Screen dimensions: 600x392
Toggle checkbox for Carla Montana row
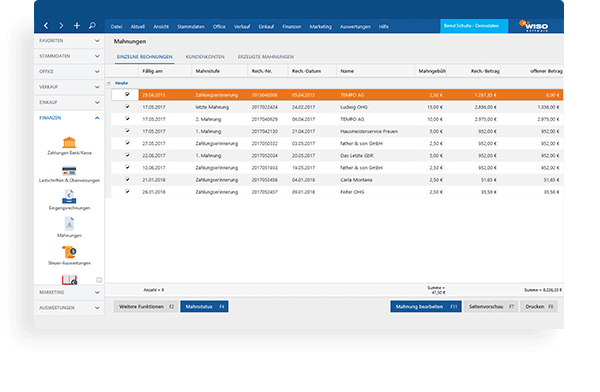tap(127, 180)
